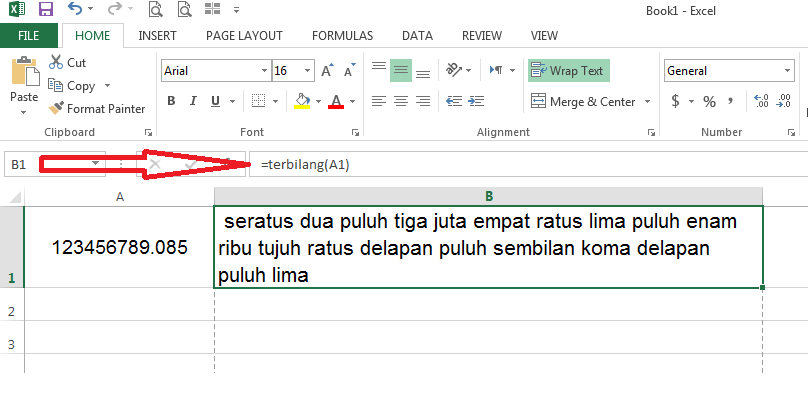Open the Alignment settings dialog launcher
This screenshot has width=808, height=408.
651,132
